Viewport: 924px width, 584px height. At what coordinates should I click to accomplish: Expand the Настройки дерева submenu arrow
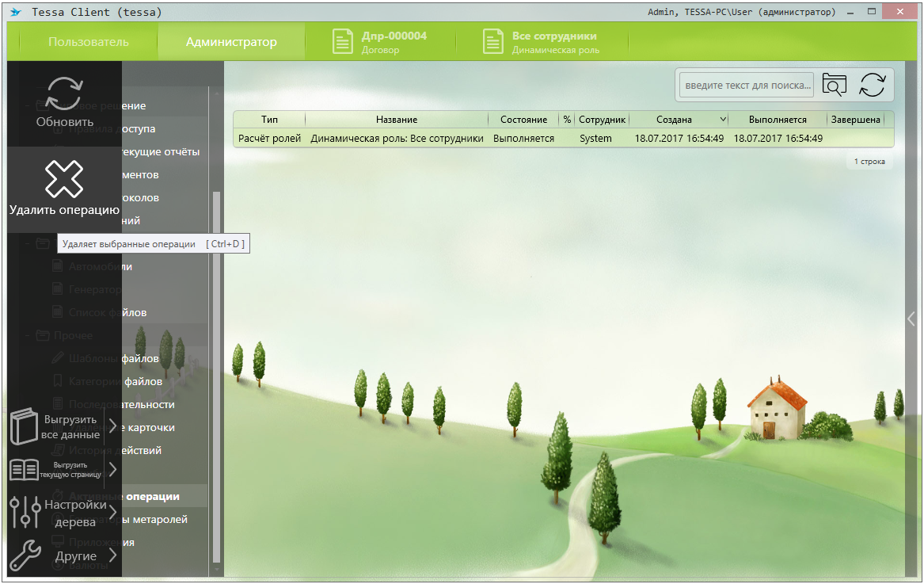tap(112, 512)
